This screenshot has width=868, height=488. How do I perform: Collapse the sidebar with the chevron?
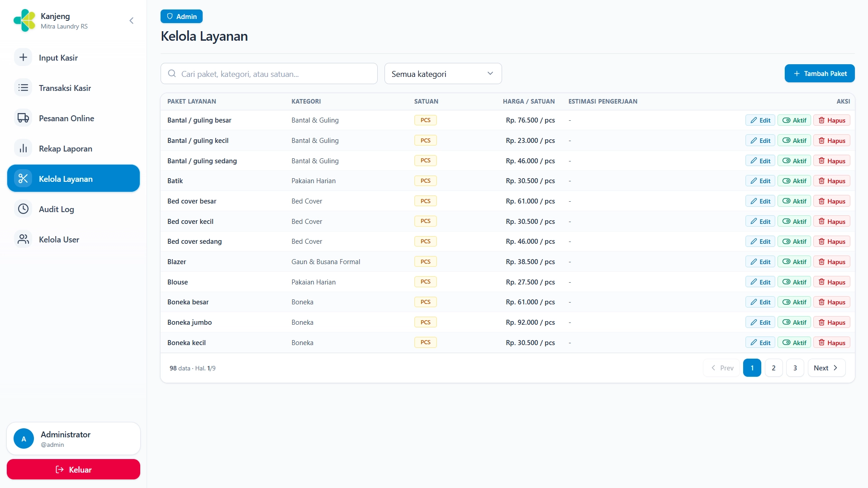(132, 20)
